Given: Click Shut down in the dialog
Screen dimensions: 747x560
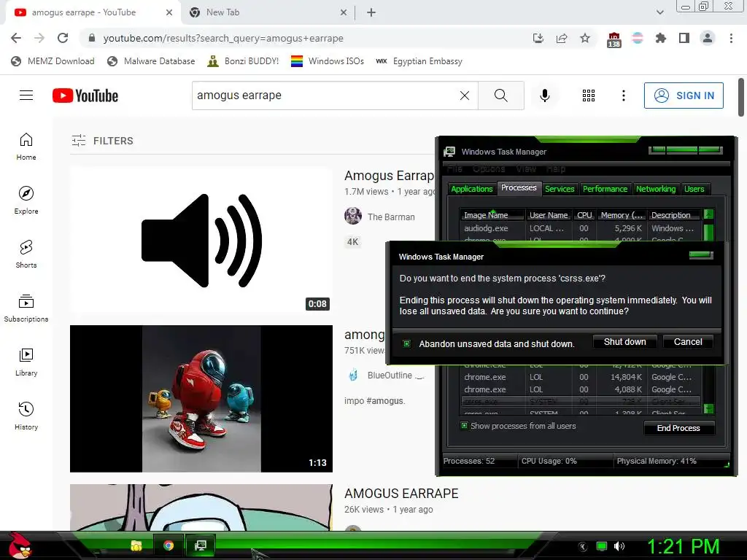Looking at the screenshot, I should tap(624, 342).
